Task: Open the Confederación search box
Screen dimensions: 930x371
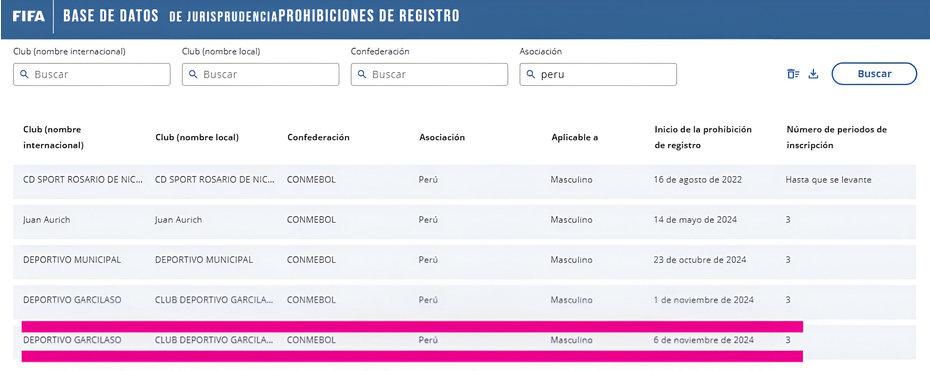Action: click(429, 75)
